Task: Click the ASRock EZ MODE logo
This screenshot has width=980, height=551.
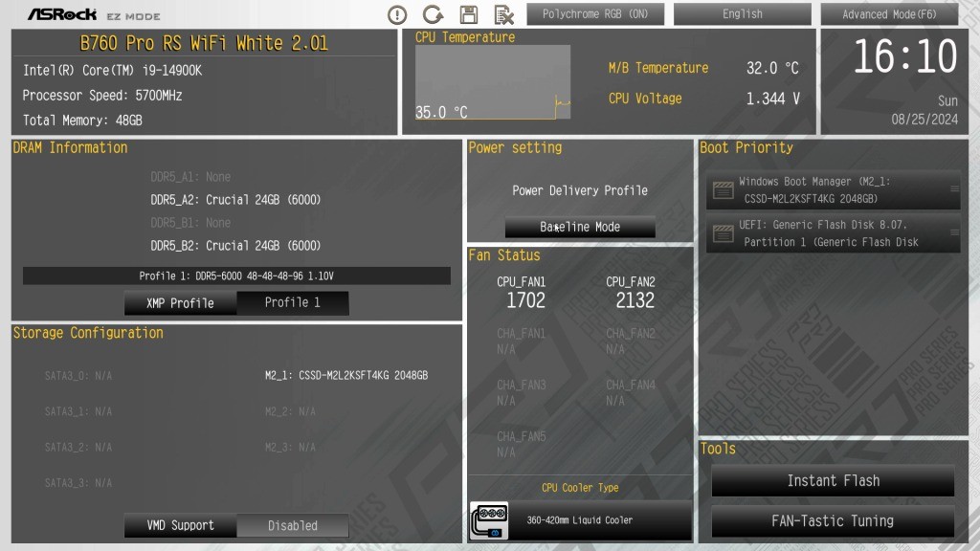Action: click(x=94, y=14)
